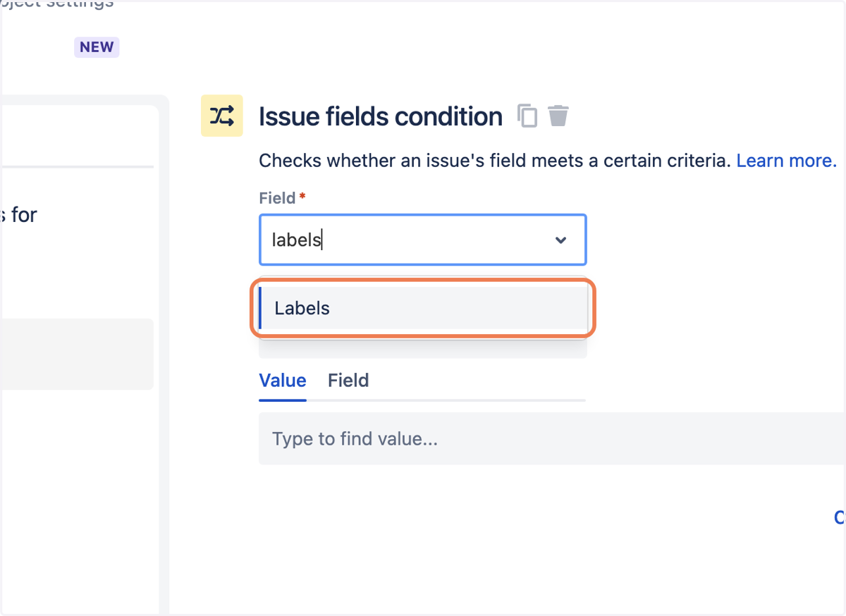Switch to the Field tab
846x616 pixels.
(x=348, y=381)
